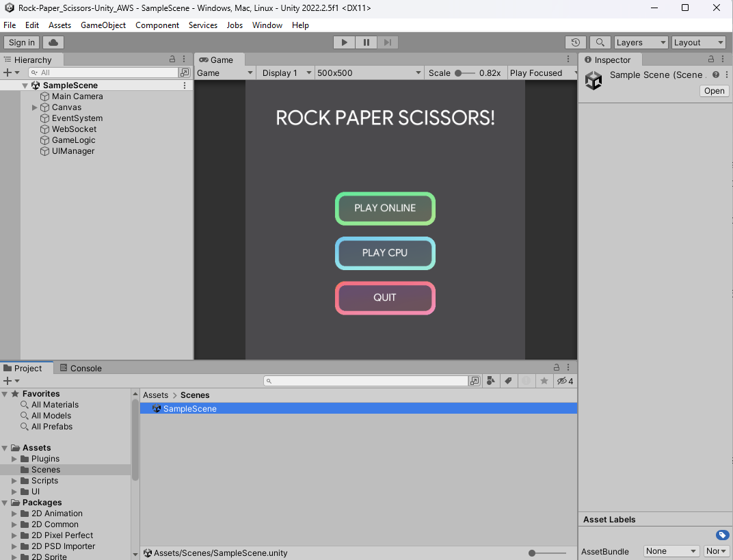Click the Project tree vertical scrollbar
733x560 pixels.
[x=135, y=441]
